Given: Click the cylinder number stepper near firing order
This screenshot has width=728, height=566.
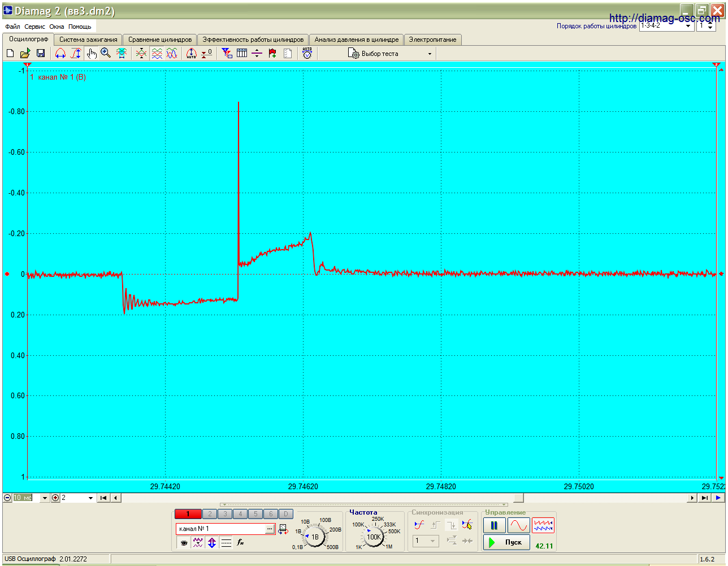Looking at the screenshot, I should pyautogui.click(x=711, y=26).
